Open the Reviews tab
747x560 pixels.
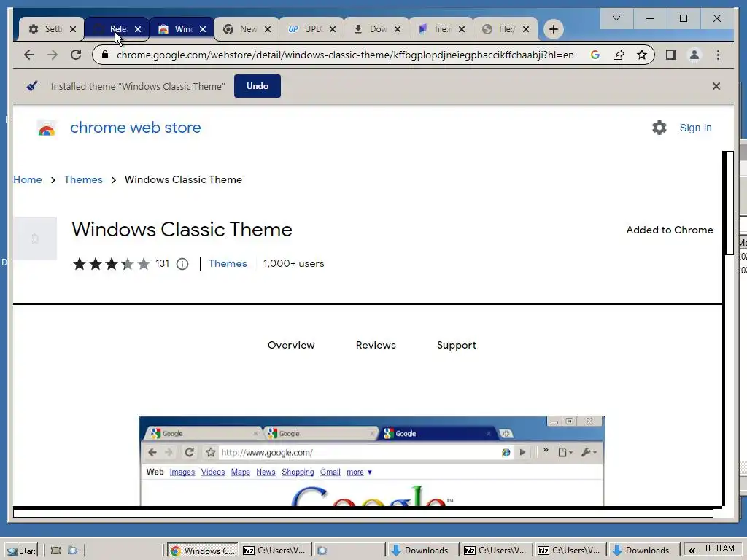click(376, 345)
